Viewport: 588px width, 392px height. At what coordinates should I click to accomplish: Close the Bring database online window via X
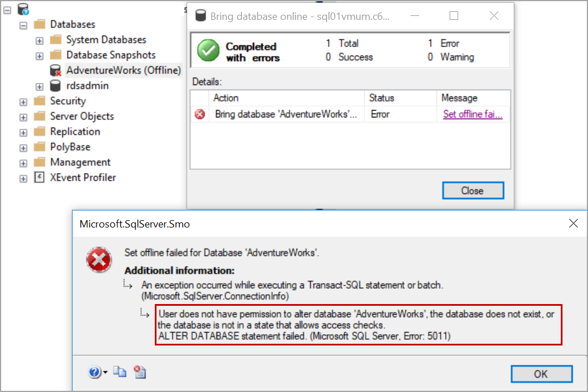(494, 16)
